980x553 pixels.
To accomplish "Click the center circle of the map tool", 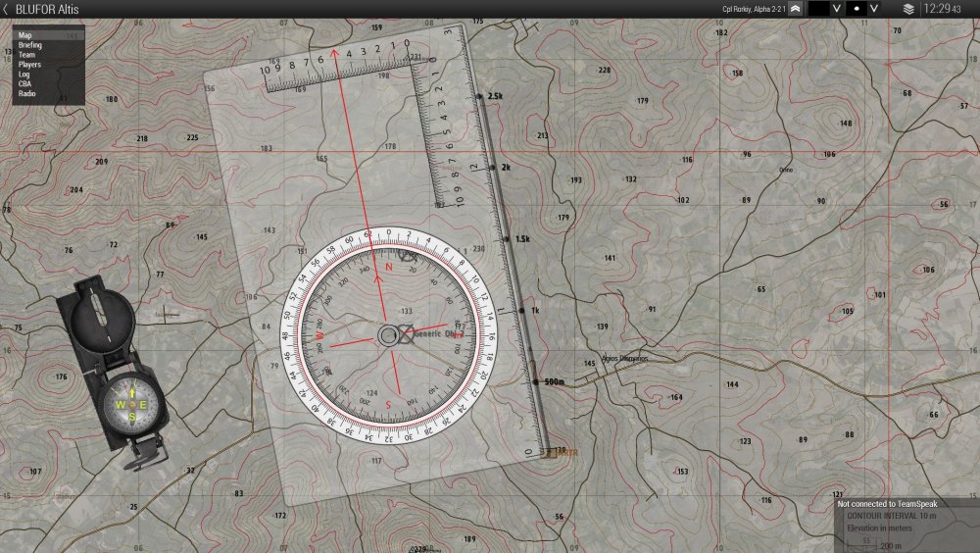I will click(388, 335).
